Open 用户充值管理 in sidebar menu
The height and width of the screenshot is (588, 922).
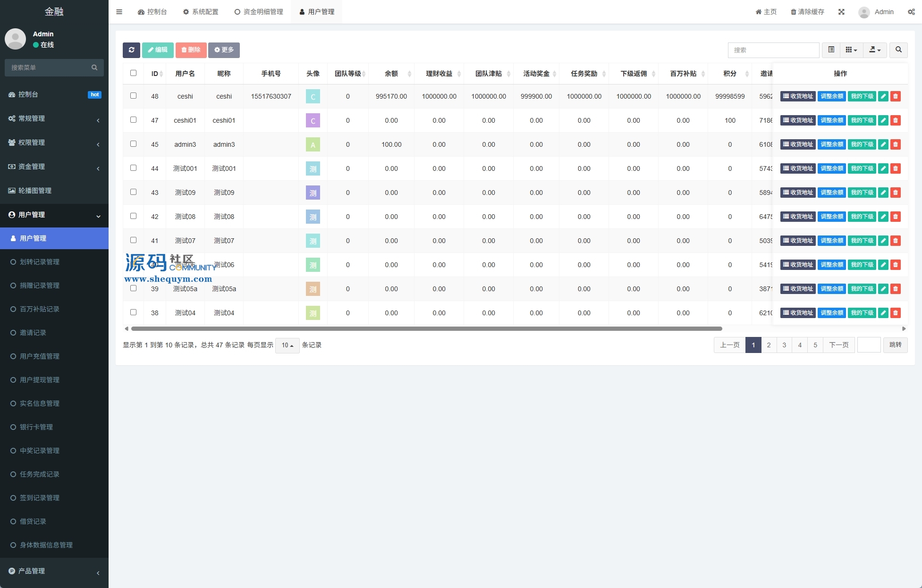[x=40, y=356]
